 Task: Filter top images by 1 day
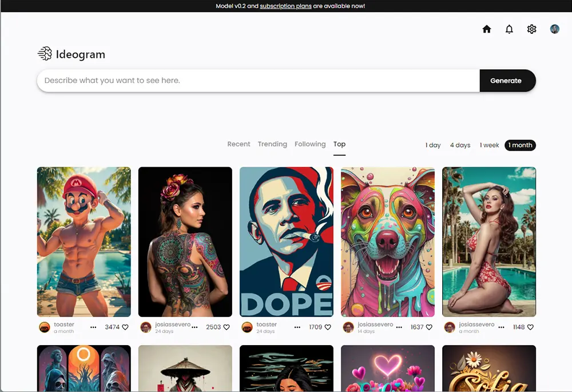pos(433,145)
